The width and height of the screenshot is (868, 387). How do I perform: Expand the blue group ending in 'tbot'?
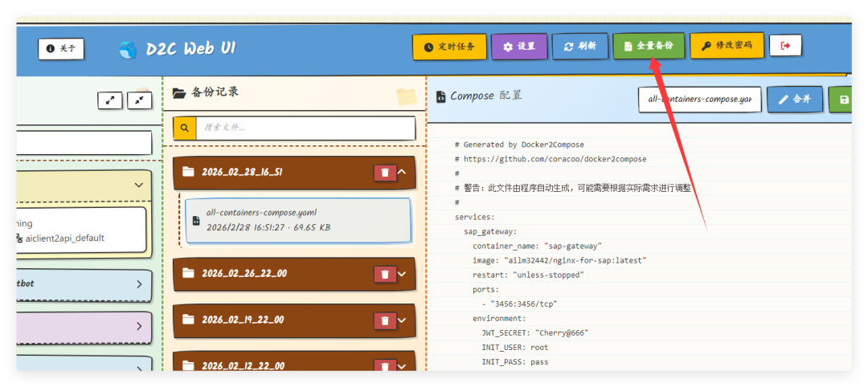(139, 284)
